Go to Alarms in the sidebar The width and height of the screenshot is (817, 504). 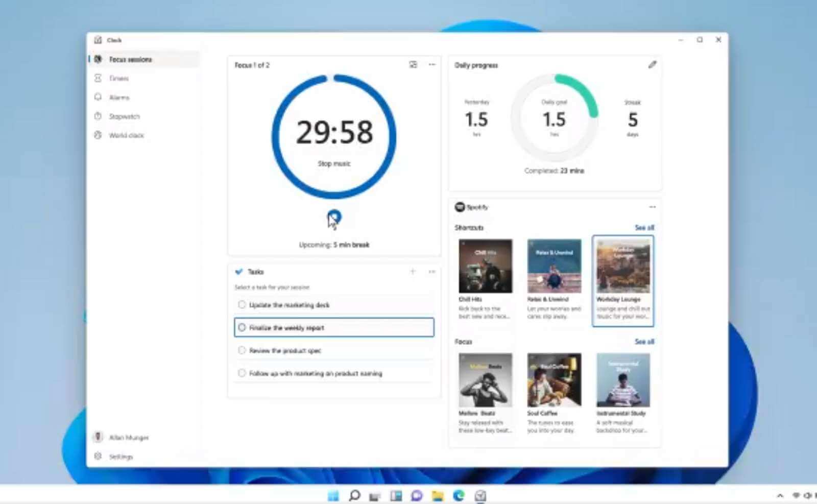(144, 97)
